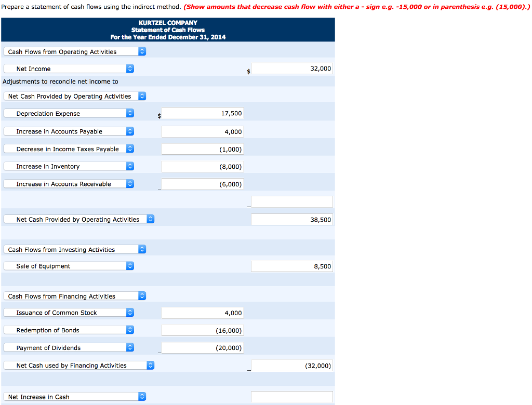Click the 'Adjustments to reconcile net income to' text
The height and width of the screenshot is (405, 532).
point(60,82)
